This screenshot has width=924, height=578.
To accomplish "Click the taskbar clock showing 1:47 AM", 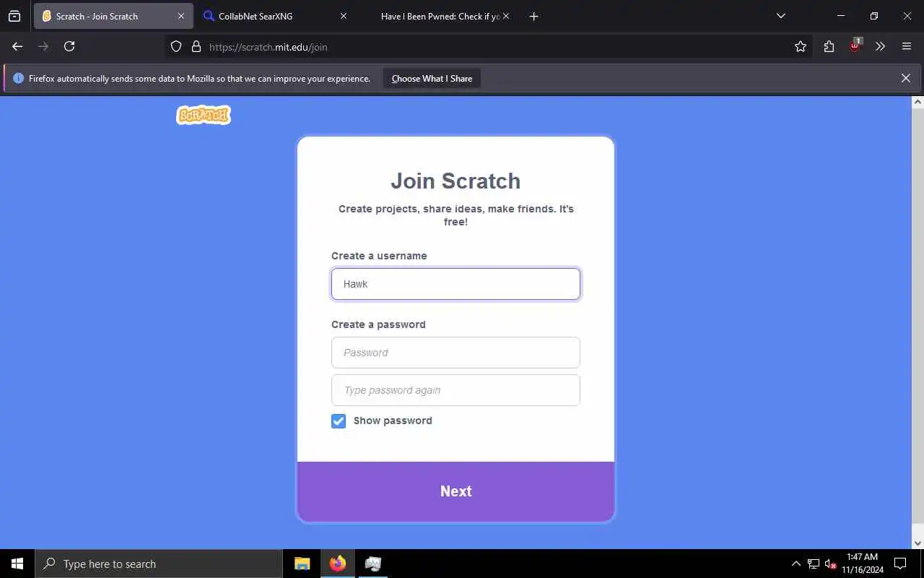I will pyautogui.click(x=862, y=563).
